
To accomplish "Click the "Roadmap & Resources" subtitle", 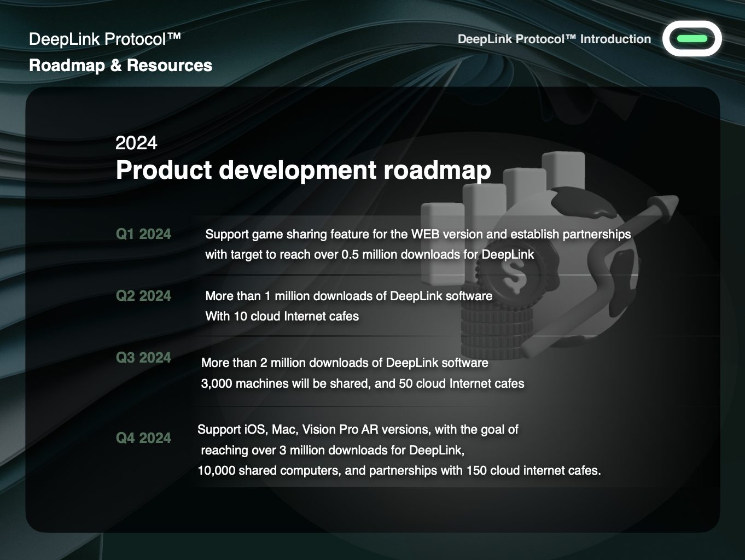I will click(x=120, y=65).
